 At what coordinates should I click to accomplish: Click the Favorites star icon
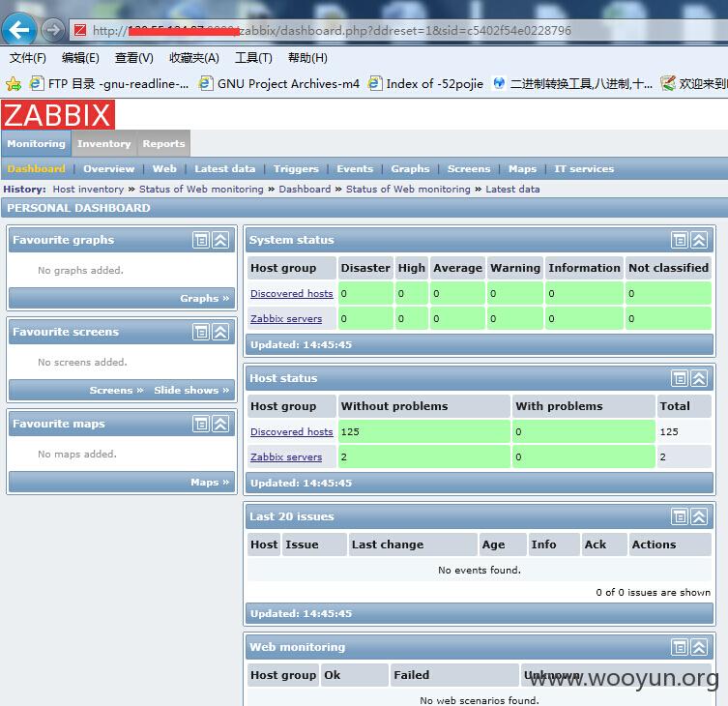(x=14, y=84)
